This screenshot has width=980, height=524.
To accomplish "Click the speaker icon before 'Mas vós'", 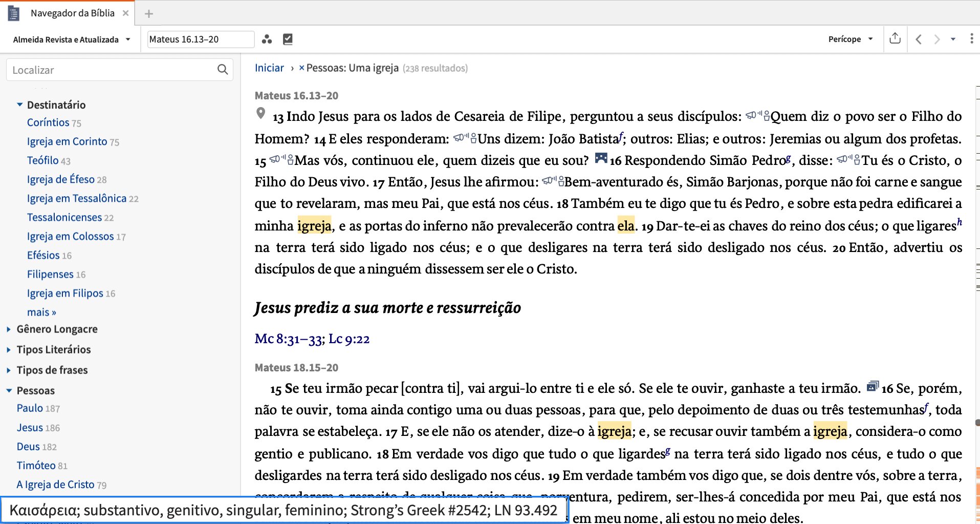I will point(281,160).
